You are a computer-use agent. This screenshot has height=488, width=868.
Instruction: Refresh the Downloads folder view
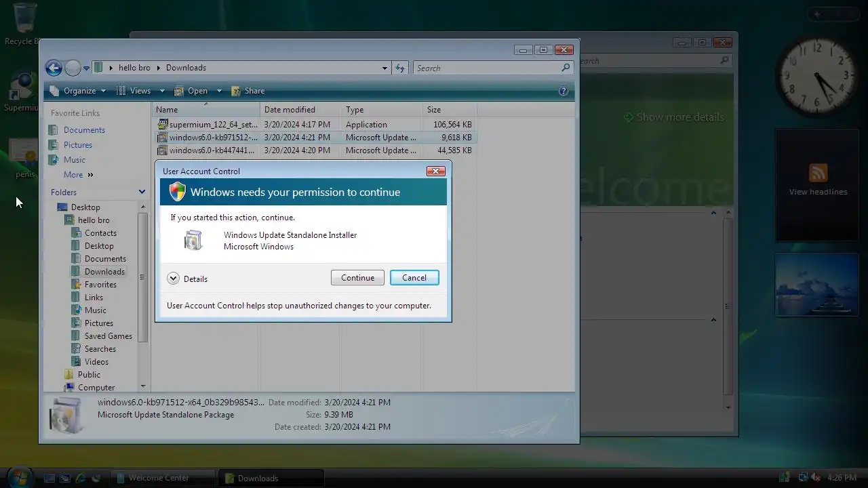pyautogui.click(x=400, y=68)
